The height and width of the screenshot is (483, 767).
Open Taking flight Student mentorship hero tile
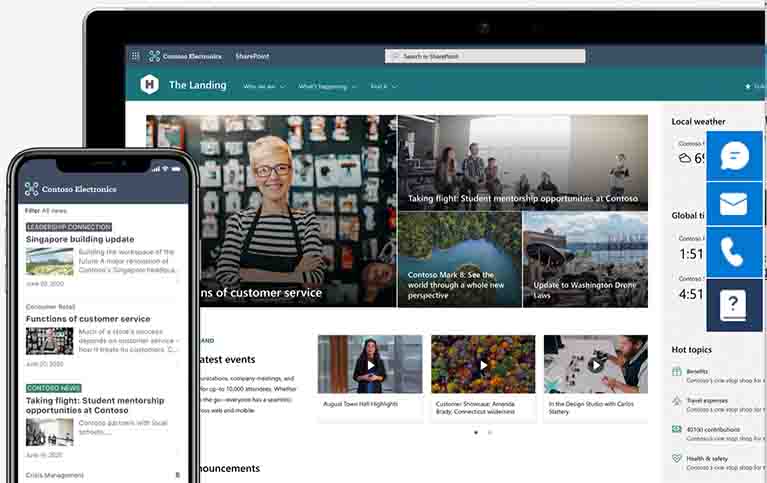click(x=523, y=163)
